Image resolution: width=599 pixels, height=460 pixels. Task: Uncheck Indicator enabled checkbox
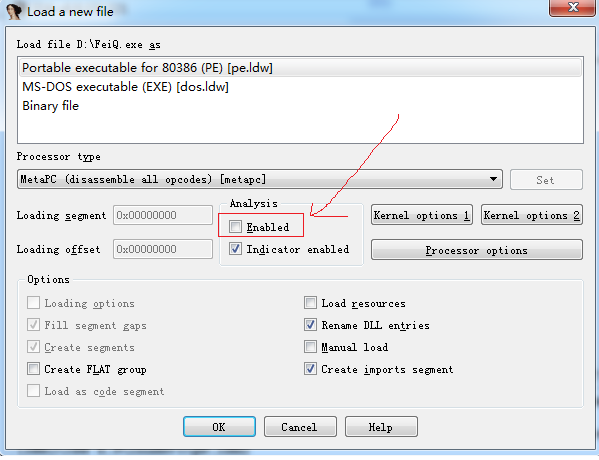pos(235,249)
